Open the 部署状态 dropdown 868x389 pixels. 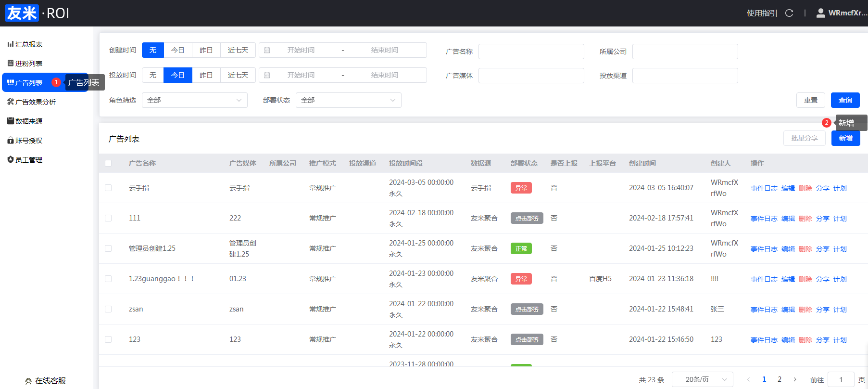tap(348, 100)
